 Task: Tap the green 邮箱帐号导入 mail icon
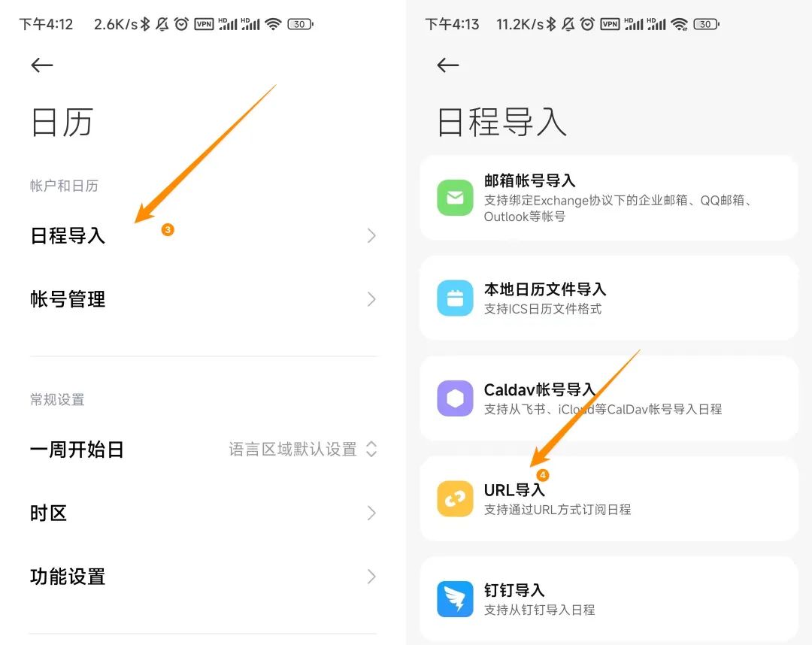[455, 198]
